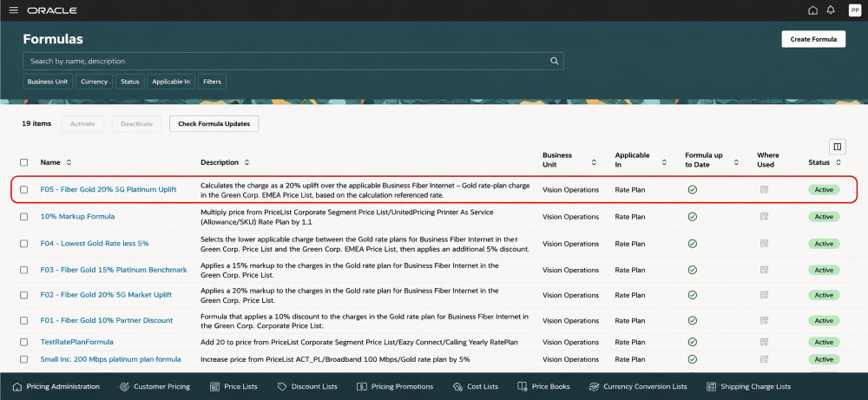Open the column settings icon
The width and height of the screenshot is (868, 400).
pos(838,147)
